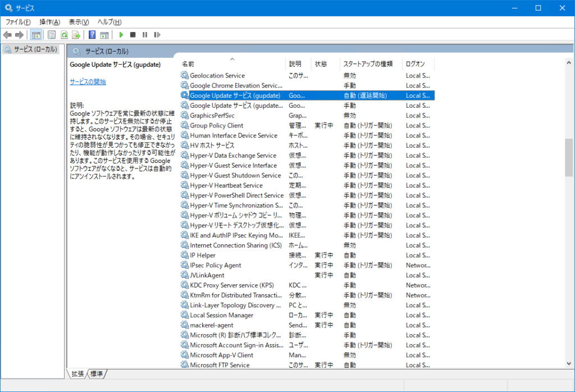Open the service Properties icon

point(51,34)
